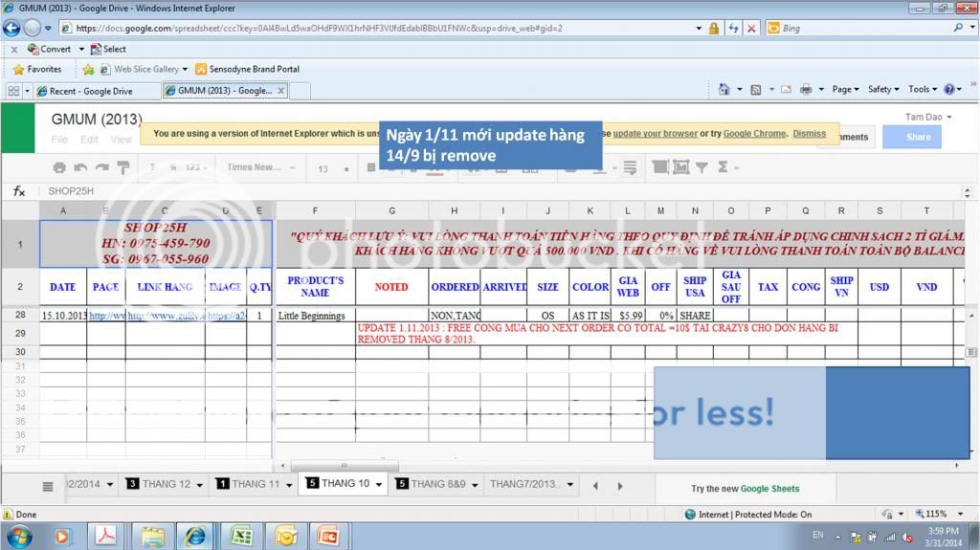
Task: Click the Internet Explorer refresh icon
Action: (x=733, y=29)
